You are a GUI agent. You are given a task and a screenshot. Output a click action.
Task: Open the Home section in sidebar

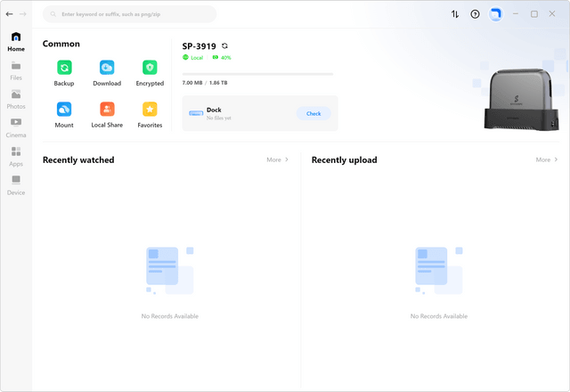point(16,42)
